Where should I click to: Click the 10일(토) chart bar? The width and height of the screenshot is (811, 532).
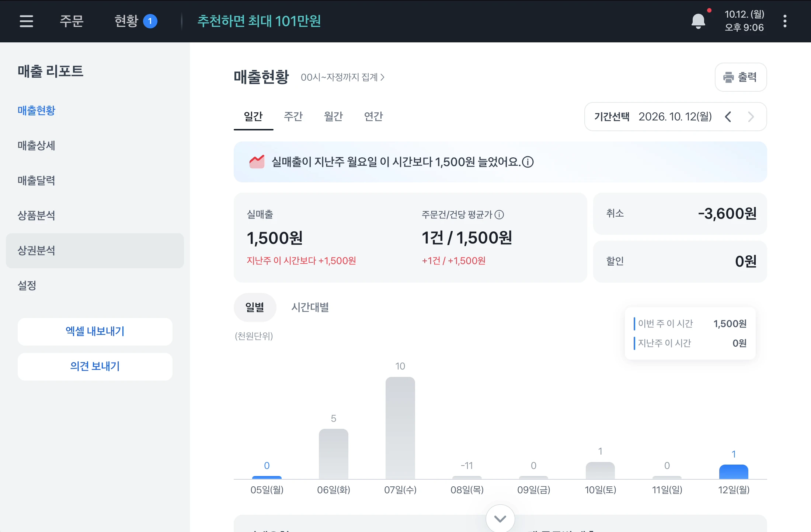pyautogui.click(x=600, y=470)
